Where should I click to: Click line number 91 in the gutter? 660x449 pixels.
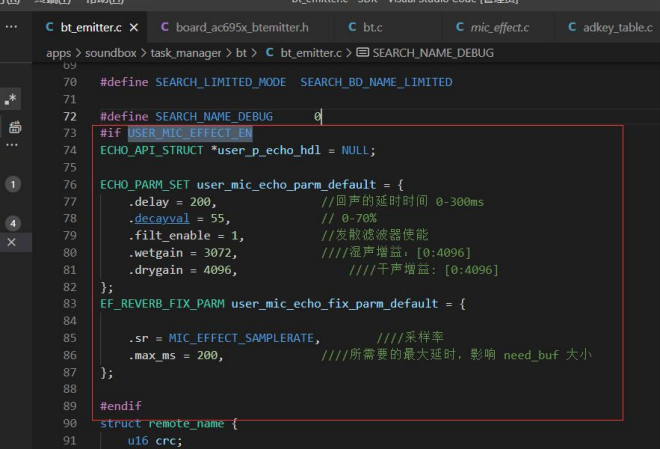(x=70, y=441)
